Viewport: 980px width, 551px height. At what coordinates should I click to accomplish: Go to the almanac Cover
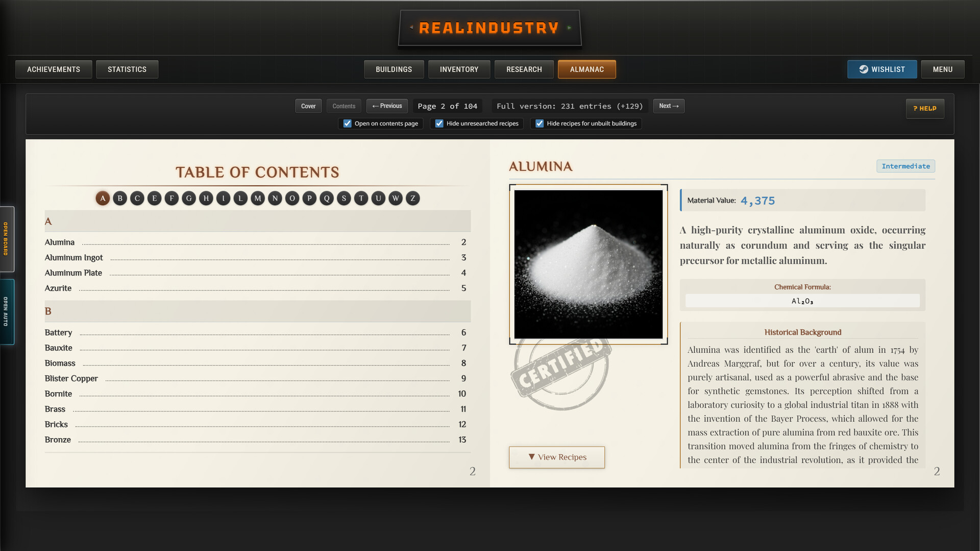(308, 106)
